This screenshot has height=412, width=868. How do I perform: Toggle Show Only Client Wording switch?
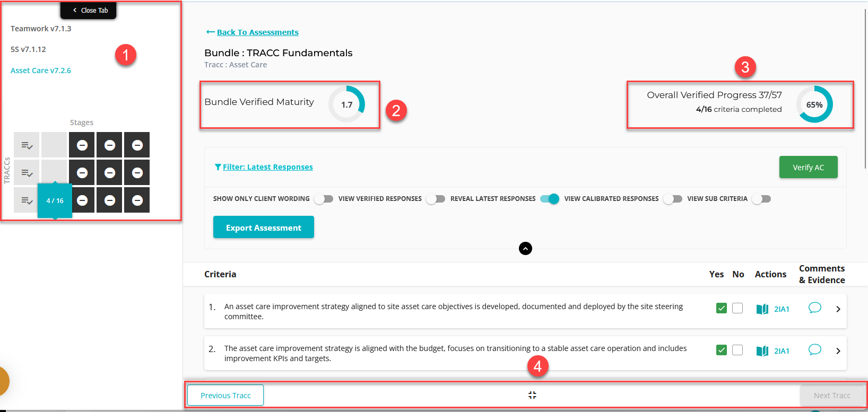[323, 199]
